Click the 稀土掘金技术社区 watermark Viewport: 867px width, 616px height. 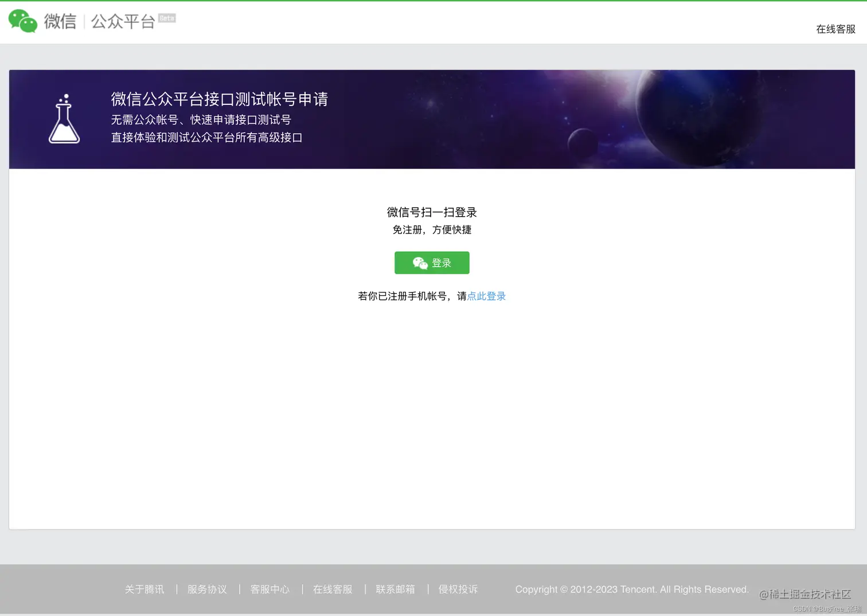tap(805, 595)
